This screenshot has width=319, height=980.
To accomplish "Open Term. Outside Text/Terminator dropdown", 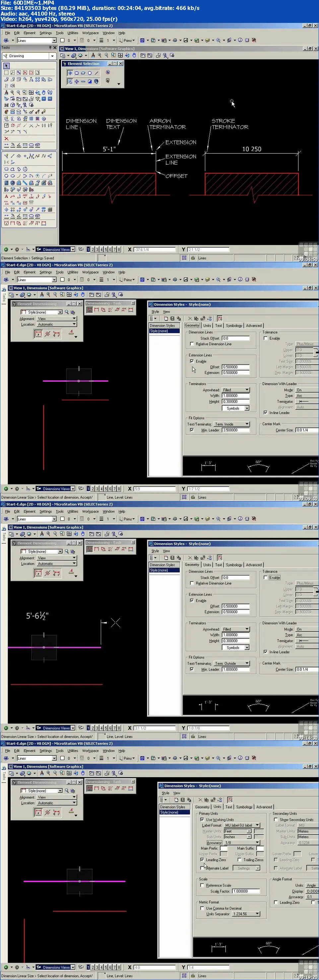I will (x=231, y=663).
